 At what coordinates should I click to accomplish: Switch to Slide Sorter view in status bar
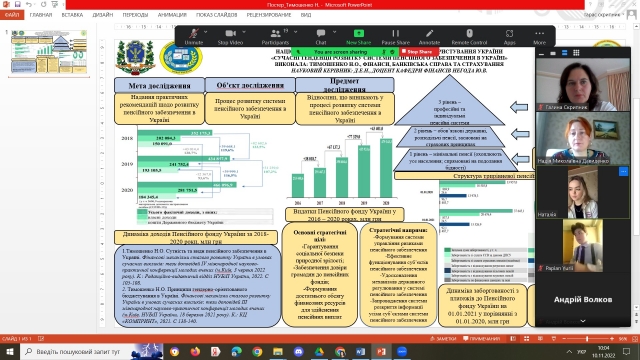click(x=527, y=339)
